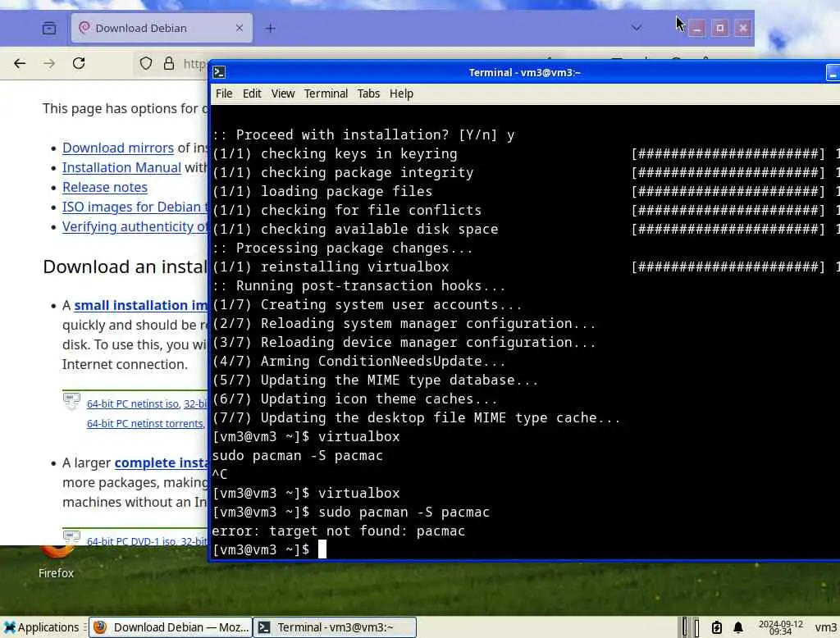Click the CPU monitor graph in panel
The height and width of the screenshot is (638, 840).
690,627
